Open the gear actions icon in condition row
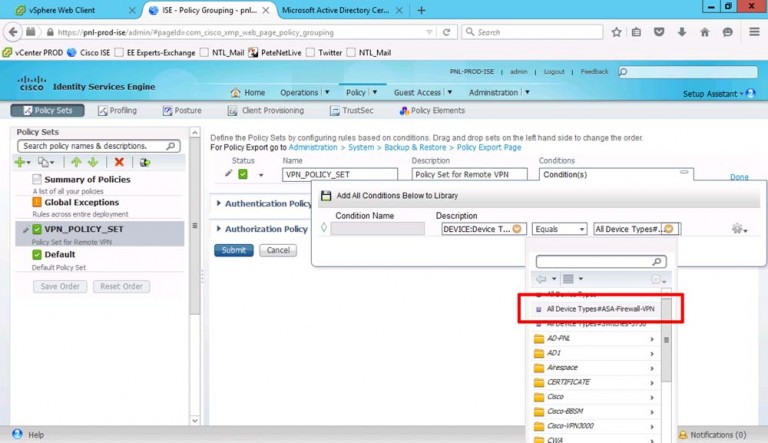 [739, 229]
